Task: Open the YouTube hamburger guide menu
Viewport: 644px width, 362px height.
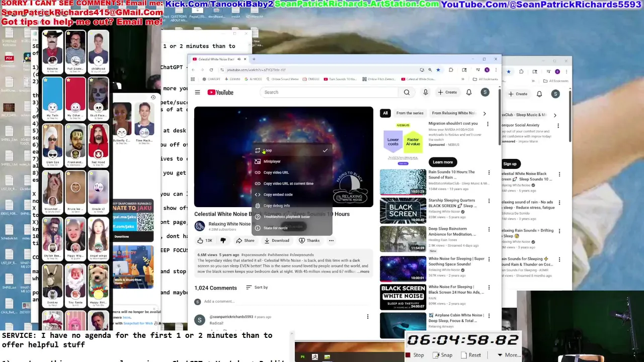Action: [x=197, y=93]
